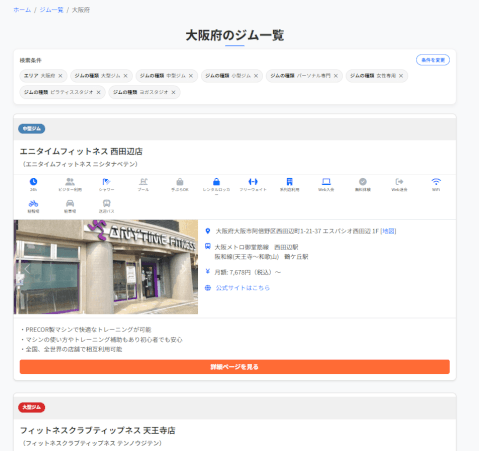This screenshot has width=479, height=451.
Task: Go to ホーム in the breadcrumb
Action: 22,10
